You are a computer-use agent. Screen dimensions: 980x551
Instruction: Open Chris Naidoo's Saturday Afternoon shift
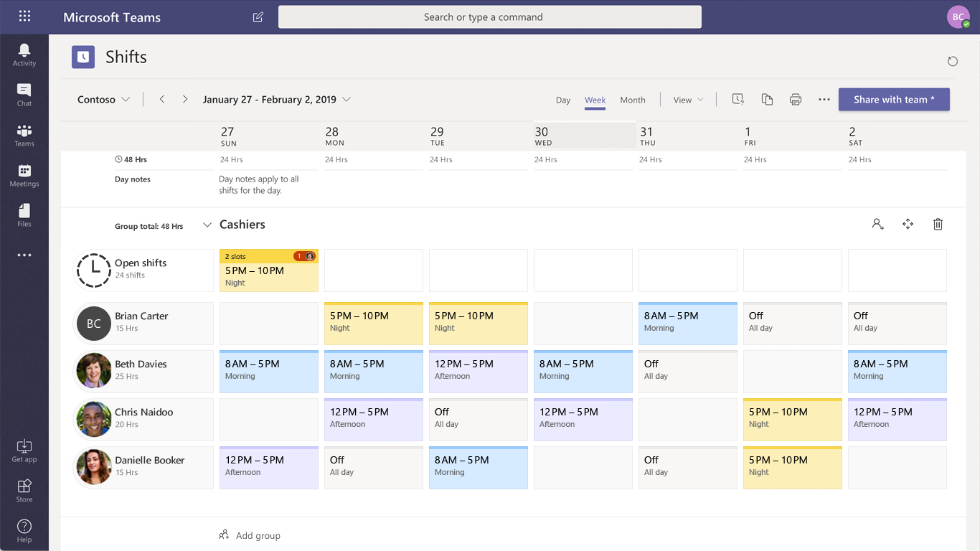[x=897, y=420]
